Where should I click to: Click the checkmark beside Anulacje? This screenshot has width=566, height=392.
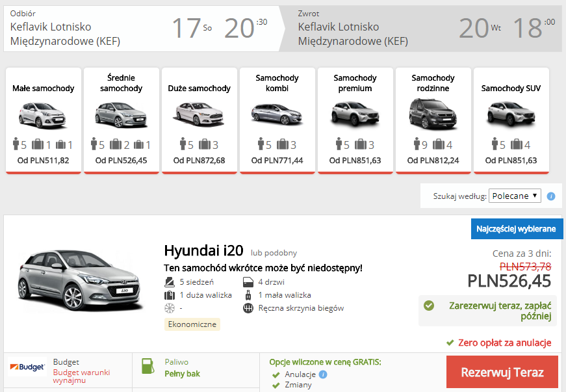pyautogui.click(x=276, y=375)
